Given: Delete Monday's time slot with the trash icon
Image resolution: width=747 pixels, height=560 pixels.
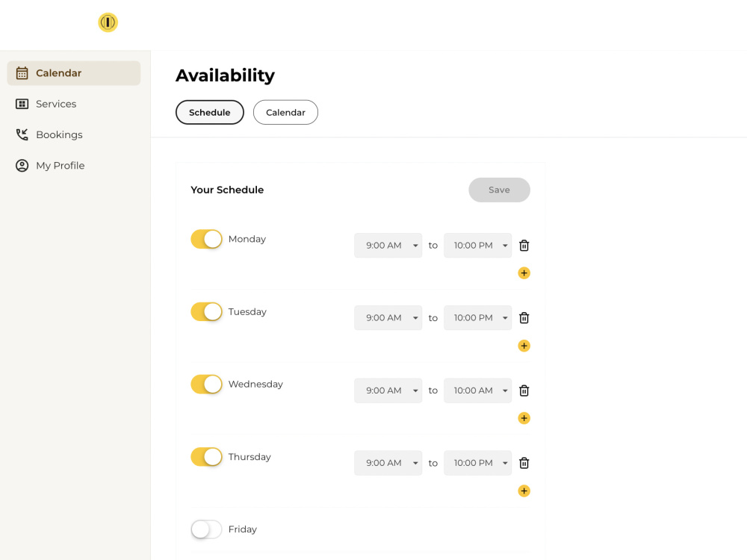Looking at the screenshot, I should point(524,245).
